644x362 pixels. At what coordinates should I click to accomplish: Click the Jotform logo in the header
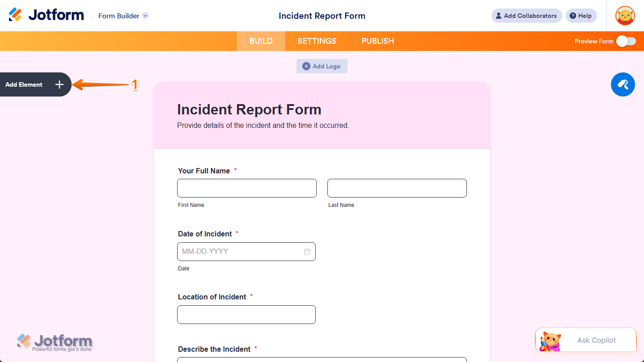point(46,15)
